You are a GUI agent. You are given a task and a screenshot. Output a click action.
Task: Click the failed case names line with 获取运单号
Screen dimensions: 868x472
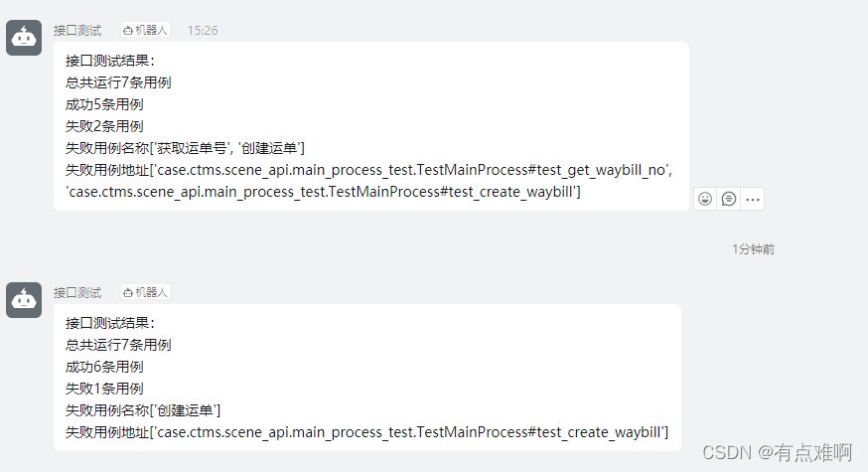click(x=185, y=148)
